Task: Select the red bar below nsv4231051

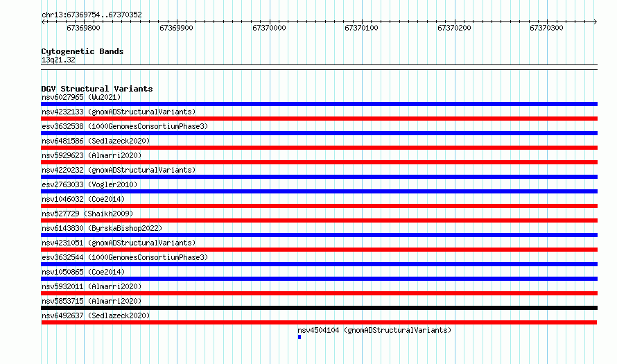Action: (x=319, y=250)
